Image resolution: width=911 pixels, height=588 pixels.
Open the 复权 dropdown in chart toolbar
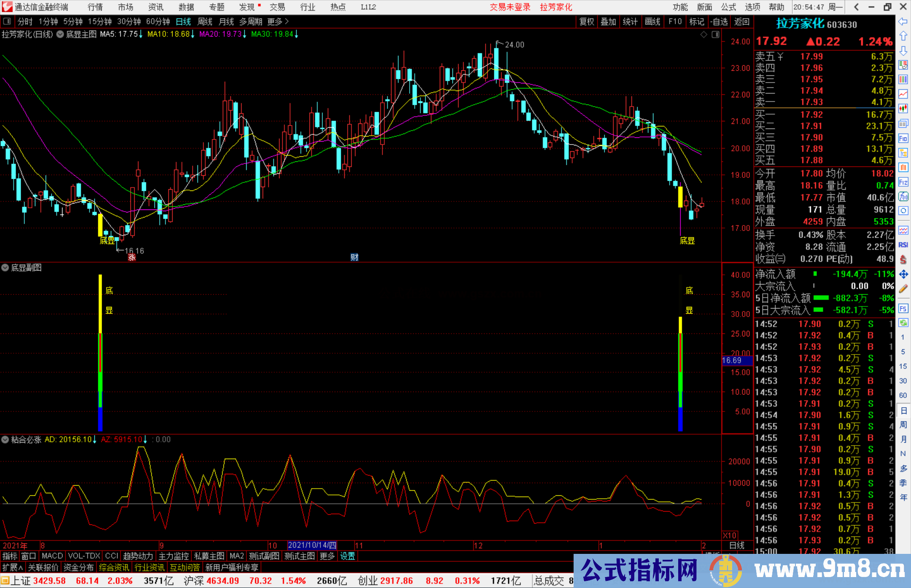pos(587,21)
